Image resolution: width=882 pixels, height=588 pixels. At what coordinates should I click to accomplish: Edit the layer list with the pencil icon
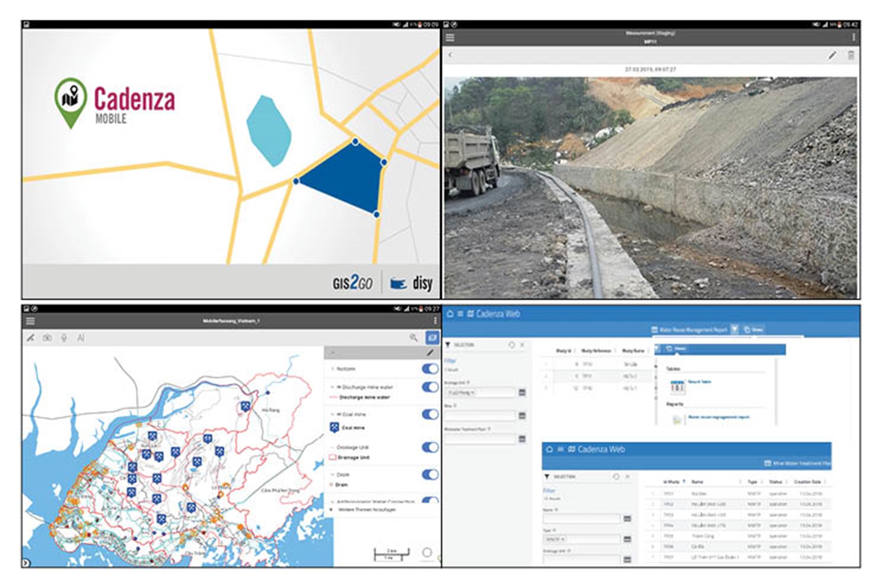tap(429, 353)
